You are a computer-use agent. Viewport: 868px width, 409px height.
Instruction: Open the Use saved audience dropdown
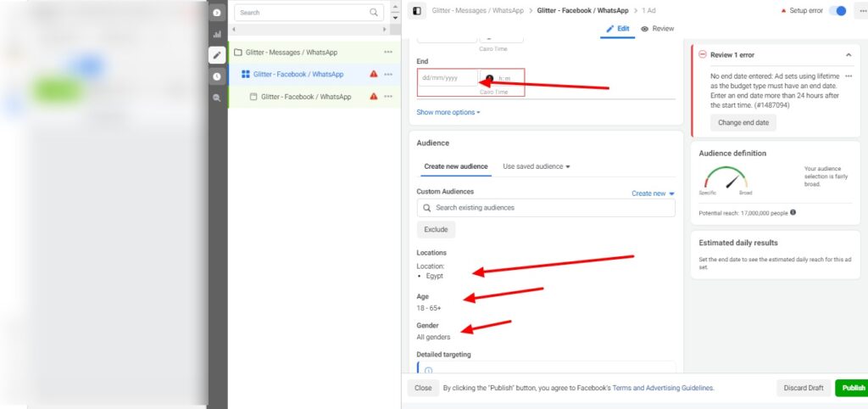536,166
